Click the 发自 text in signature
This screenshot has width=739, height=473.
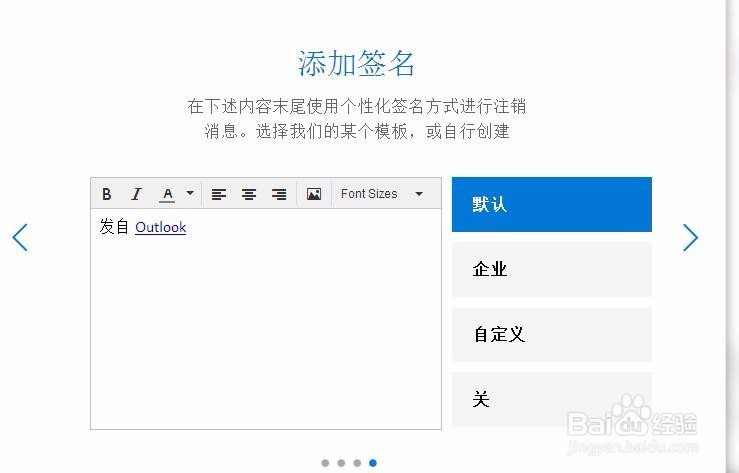point(114,227)
